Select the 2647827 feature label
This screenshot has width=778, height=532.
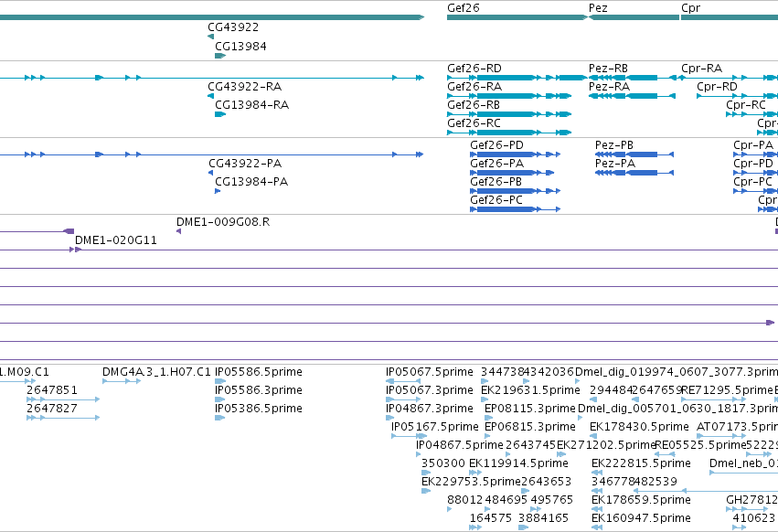(52, 409)
